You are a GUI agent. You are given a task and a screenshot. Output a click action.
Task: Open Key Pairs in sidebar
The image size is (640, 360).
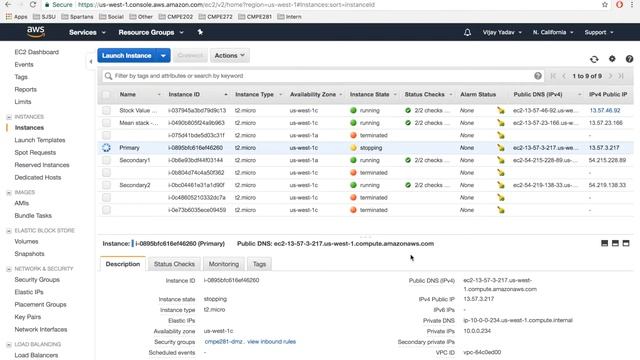pos(28,317)
